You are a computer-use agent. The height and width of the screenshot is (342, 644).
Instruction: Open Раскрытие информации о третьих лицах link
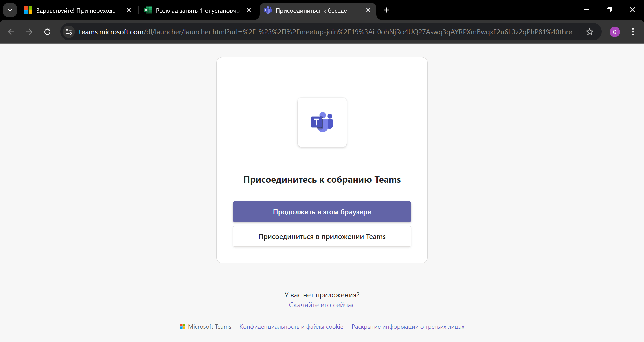(408, 327)
